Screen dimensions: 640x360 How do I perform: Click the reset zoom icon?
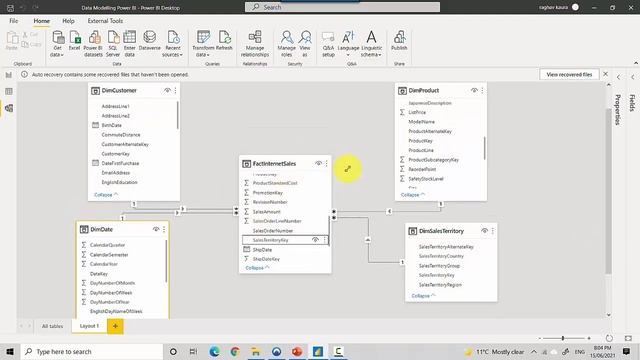tap(609, 338)
